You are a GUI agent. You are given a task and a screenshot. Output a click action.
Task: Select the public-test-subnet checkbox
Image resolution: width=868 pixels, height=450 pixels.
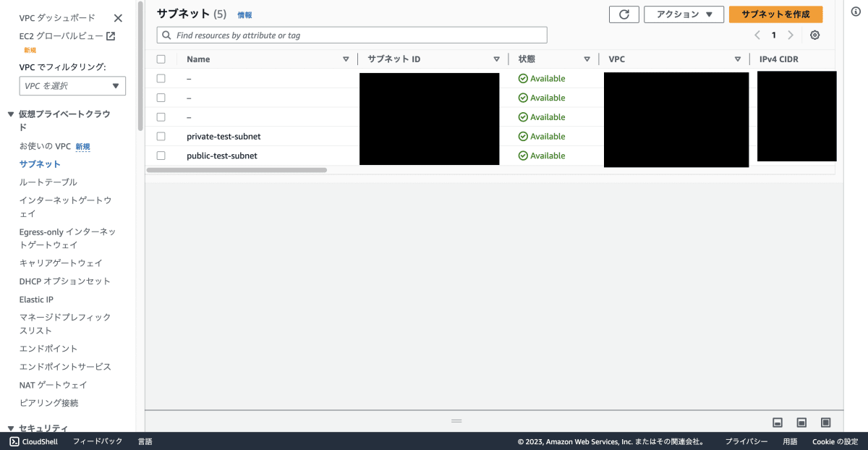tap(161, 156)
